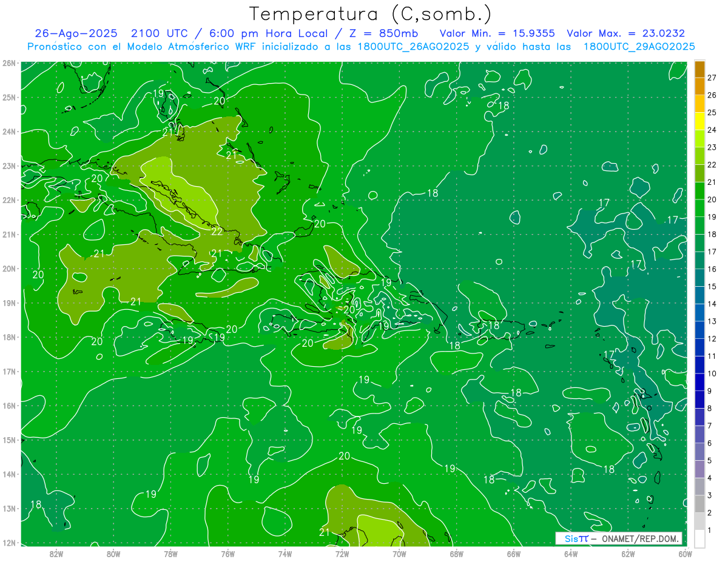Choose the blue legend swatch between 12 and 13
The image size is (728, 562).
coord(699,330)
